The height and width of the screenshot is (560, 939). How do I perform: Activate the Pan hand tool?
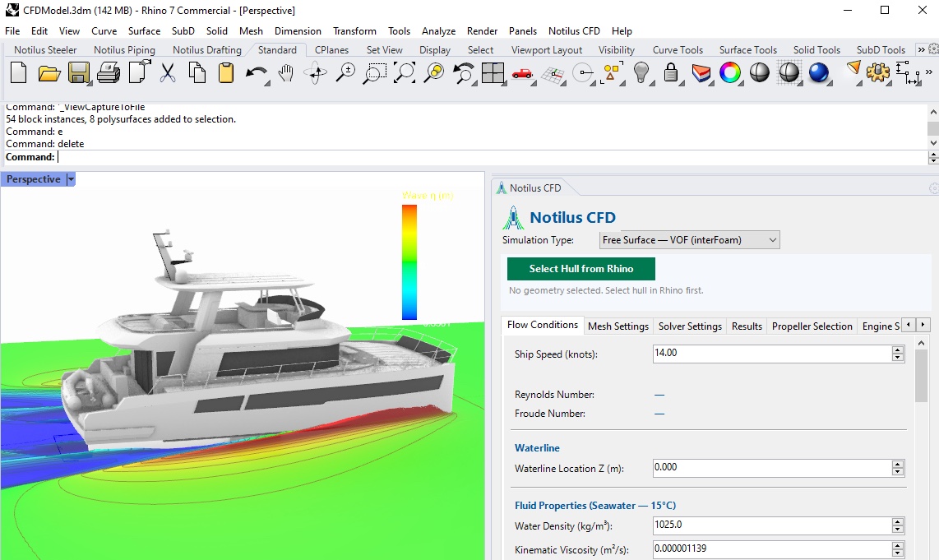[287, 74]
